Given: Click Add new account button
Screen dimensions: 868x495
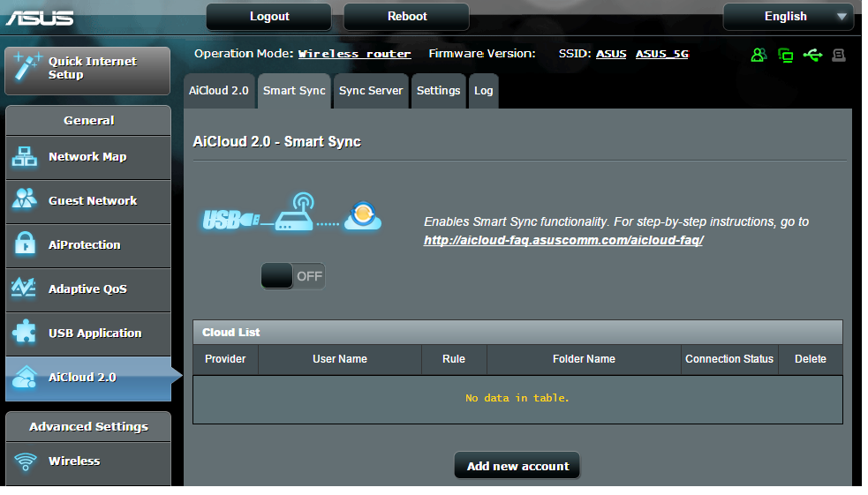Looking at the screenshot, I should pos(517,466).
